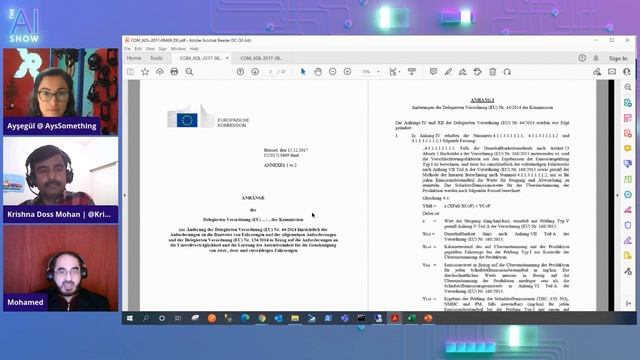Open the Help question mark icon
640x360 pixels.
point(582,58)
